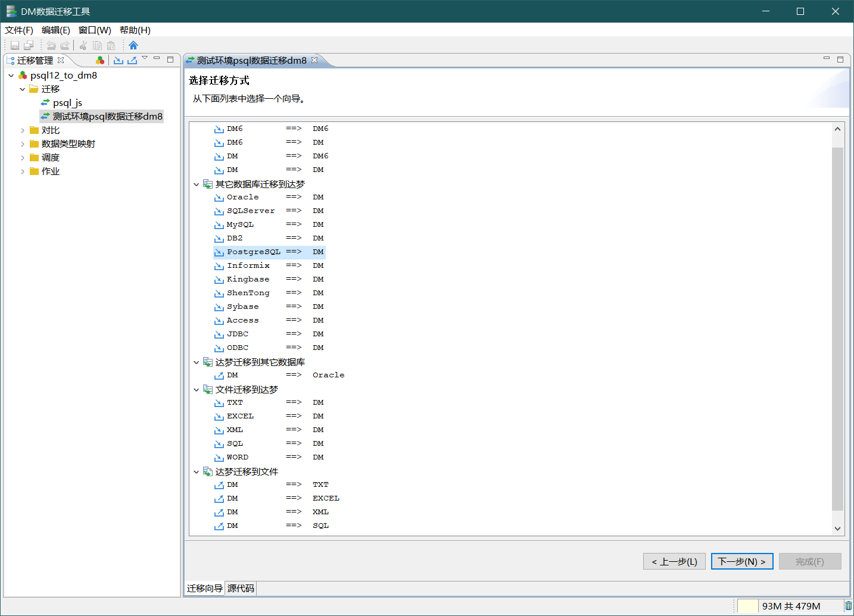854x616 pixels.
Task: Maximize the 迁移管理 panel
Action: click(170, 60)
